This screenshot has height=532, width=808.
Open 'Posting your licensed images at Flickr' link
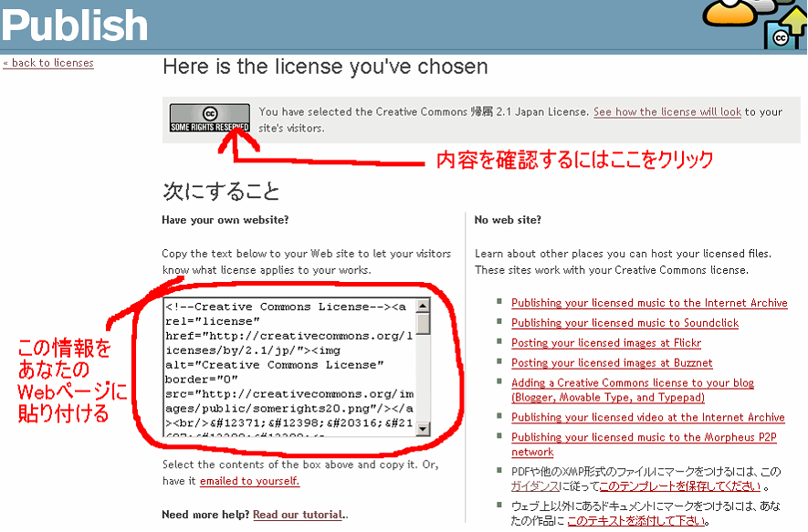point(606,343)
